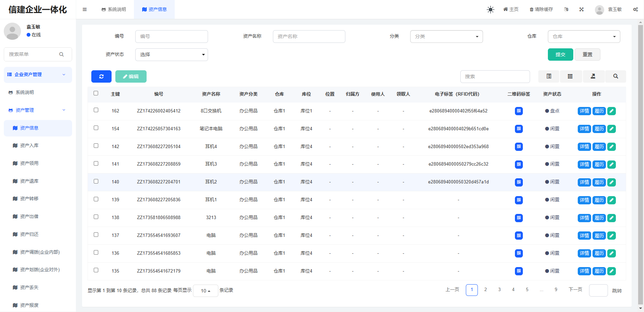Screen dimensions: 644x312
Task: Click green edit pencil for row 137
Action: coord(611,236)
